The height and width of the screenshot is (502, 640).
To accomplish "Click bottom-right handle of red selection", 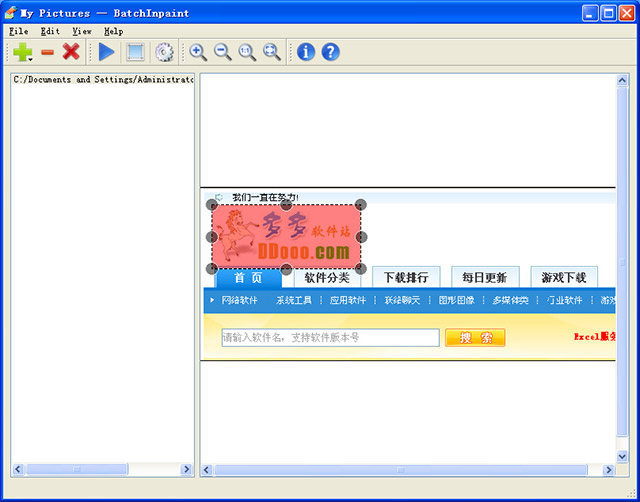I will click(x=361, y=269).
